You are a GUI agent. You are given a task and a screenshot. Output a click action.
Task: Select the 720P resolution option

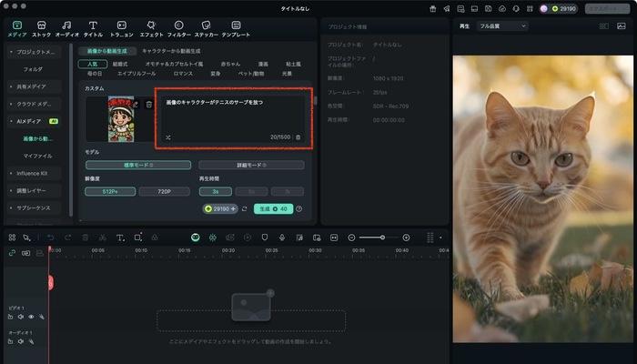click(166, 193)
